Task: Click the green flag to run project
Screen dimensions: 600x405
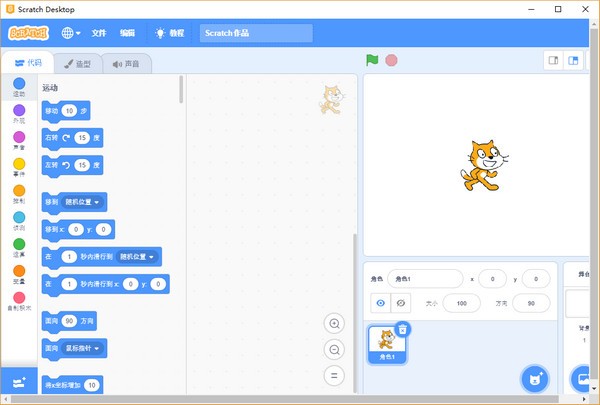Action: click(x=372, y=60)
